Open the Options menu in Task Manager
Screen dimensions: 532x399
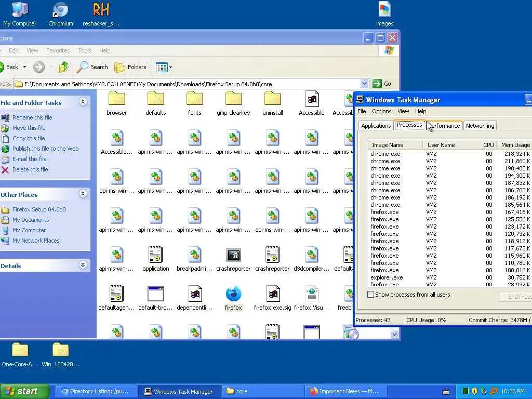(x=382, y=111)
